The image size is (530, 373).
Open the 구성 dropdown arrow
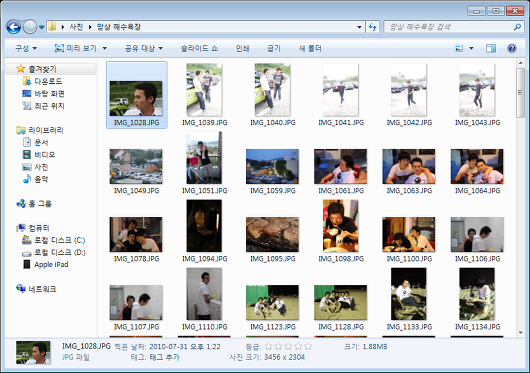pos(34,48)
